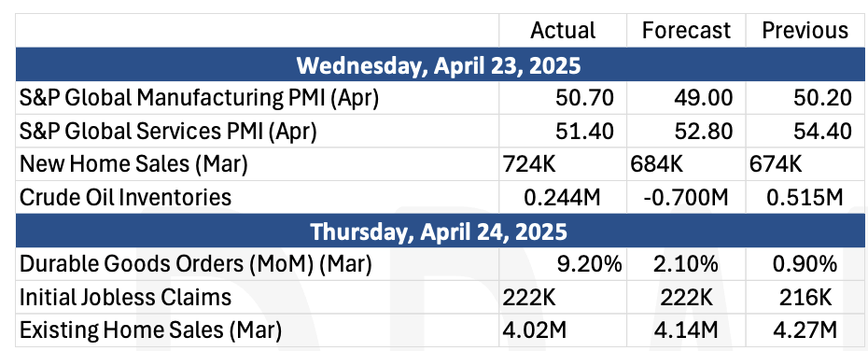Click the Wednesday, April 23, 2025 header row
The image size is (868, 351).
439,64
